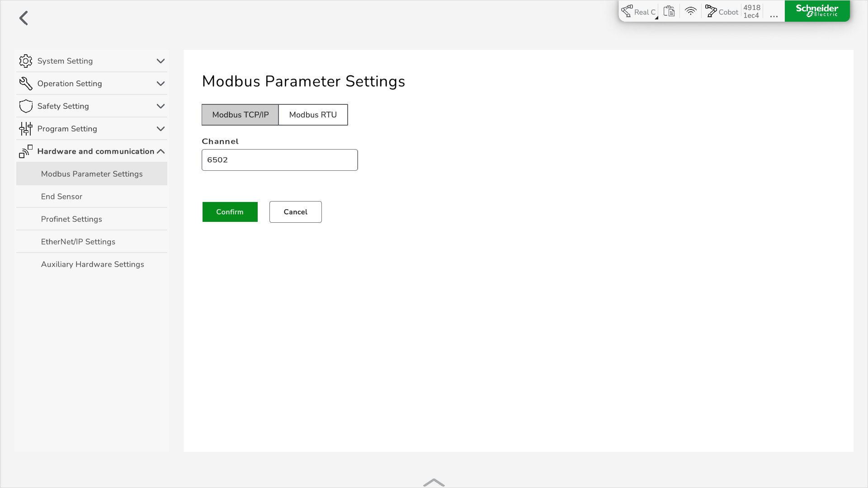Select the Modbus TCP/IP tab
The width and height of the screenshot is (868, 488).
(240, 115)
